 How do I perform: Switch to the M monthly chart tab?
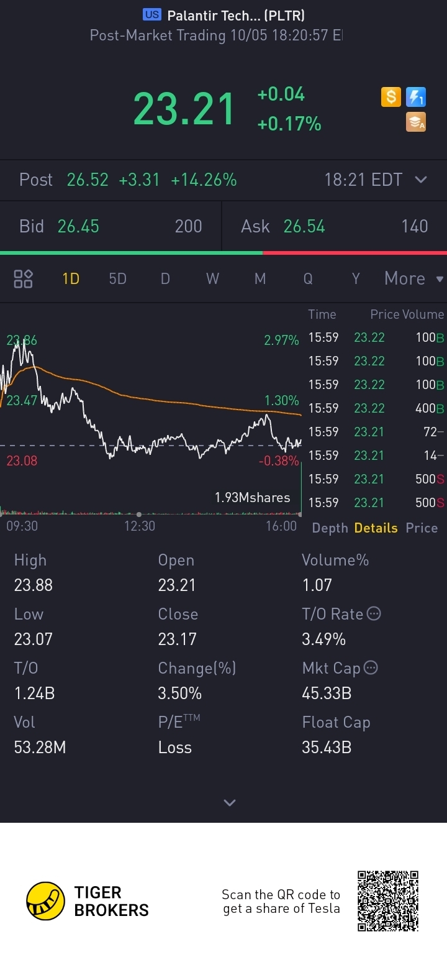pos(260,279)
